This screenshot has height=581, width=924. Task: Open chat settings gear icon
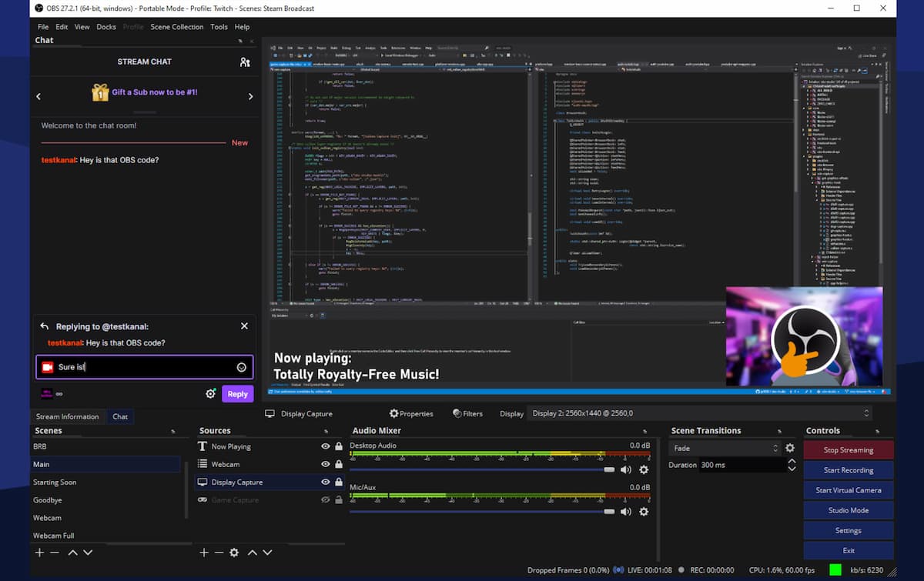[x=210, y=394]
